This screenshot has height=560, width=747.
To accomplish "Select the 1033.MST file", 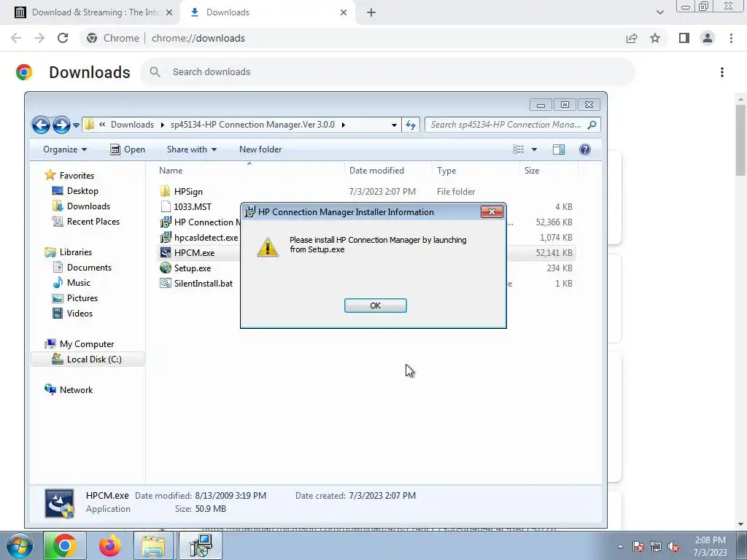I will 193,206.
